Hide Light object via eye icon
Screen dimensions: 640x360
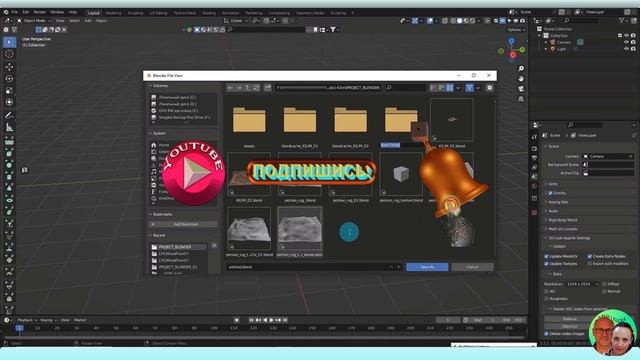627,49
